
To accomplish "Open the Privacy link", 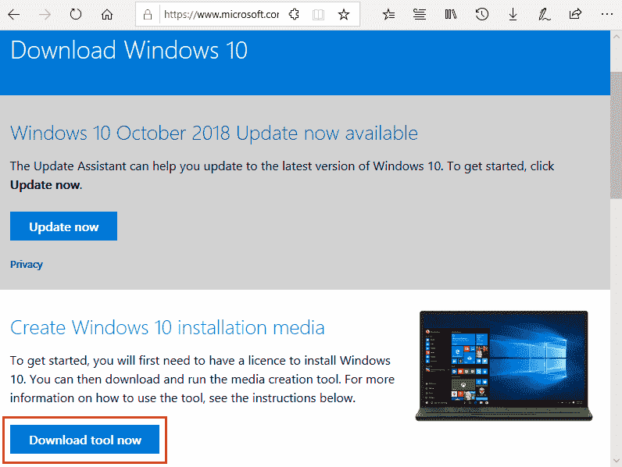I will (x=26, y=265).
